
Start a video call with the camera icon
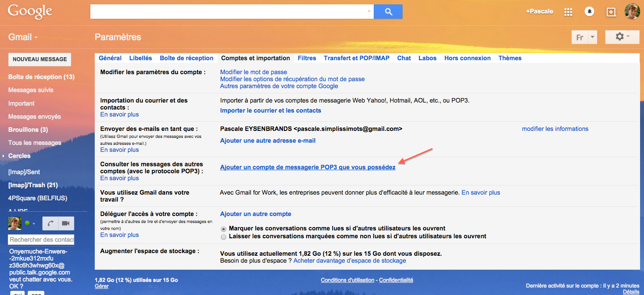tap(66, 223)
